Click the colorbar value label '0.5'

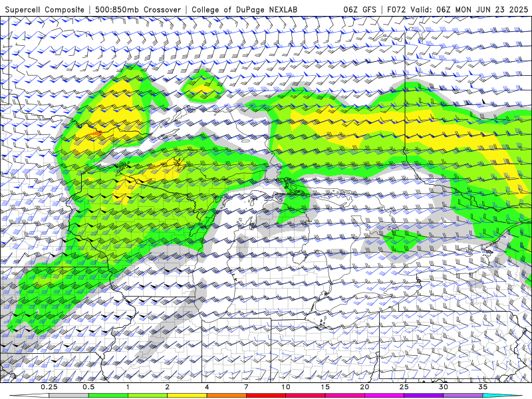(88, 387)
